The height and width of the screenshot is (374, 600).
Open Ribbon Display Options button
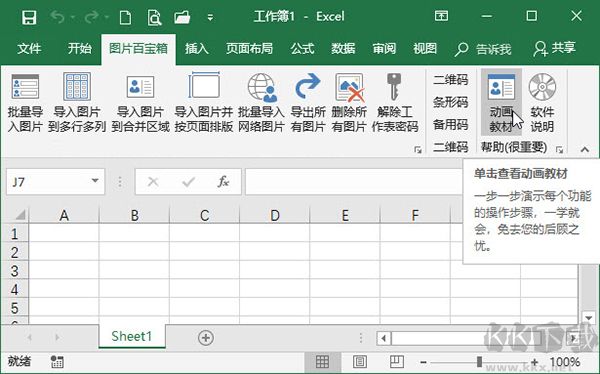point(441,16)
